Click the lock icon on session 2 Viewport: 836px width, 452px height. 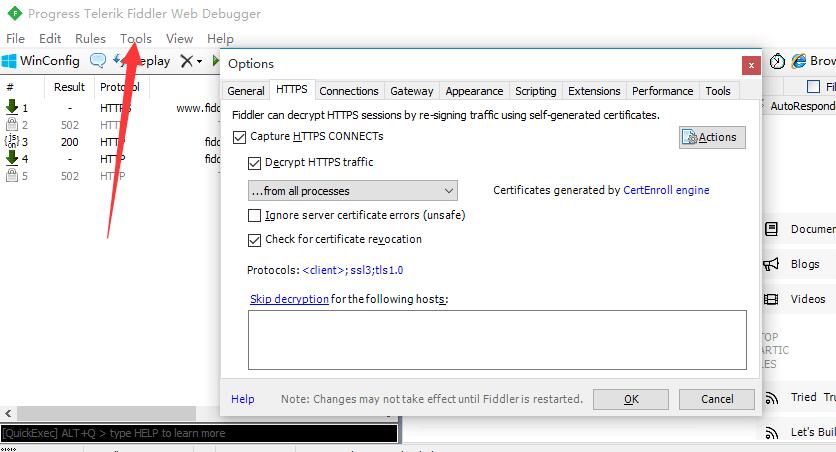12,124
